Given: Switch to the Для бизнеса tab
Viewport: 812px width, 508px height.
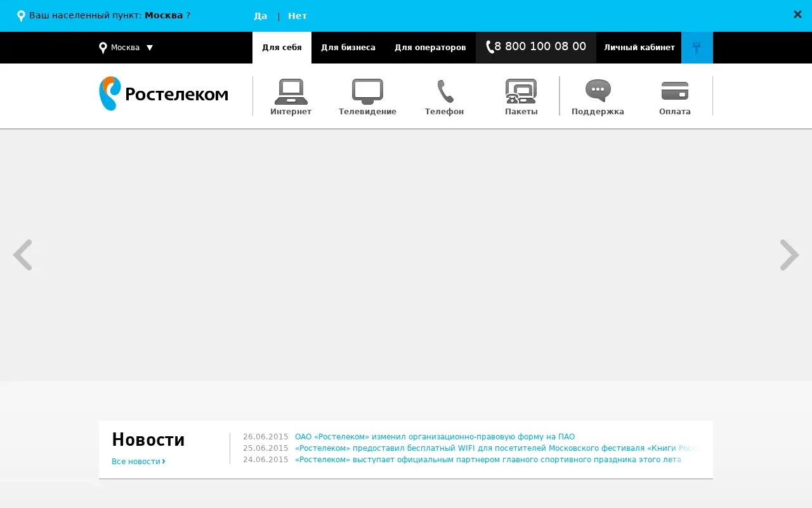Looking at the screenshot, I should click(x=348, y=48).
